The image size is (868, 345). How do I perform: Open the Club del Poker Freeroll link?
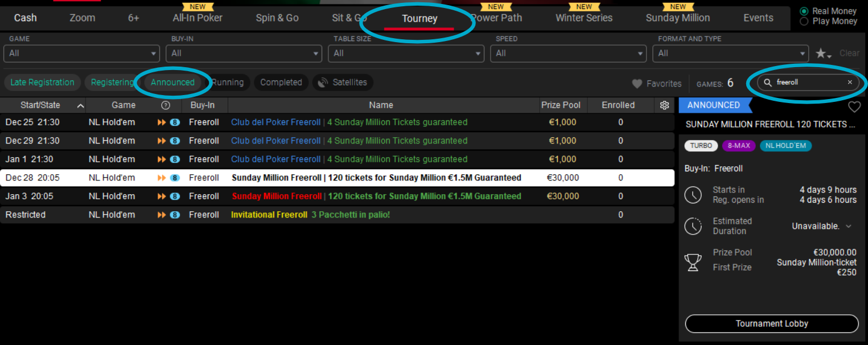pos(275,122)
